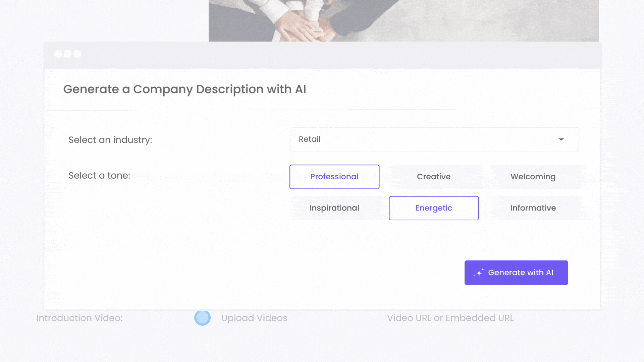Image resolution: width=644 pixels, height=362 pixels.
Task: Select the Energetic tone
Action: coord(433,208)
